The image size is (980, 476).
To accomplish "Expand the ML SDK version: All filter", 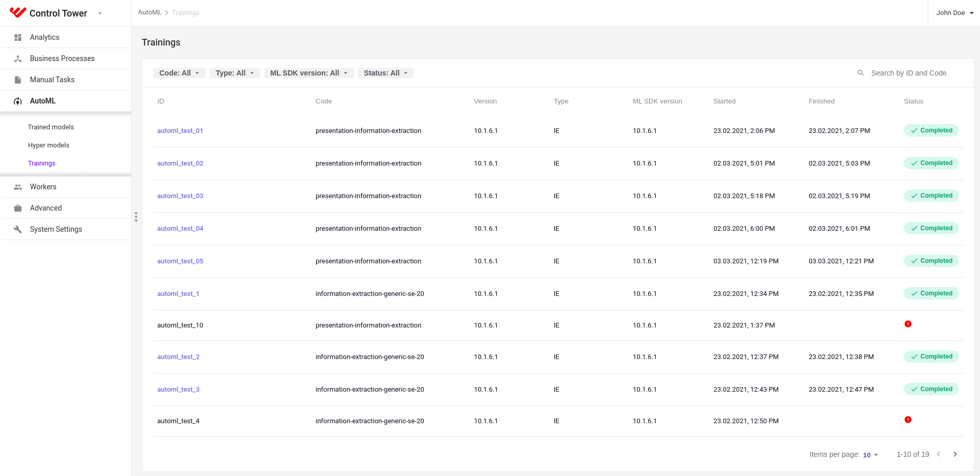I will point(309,73).
